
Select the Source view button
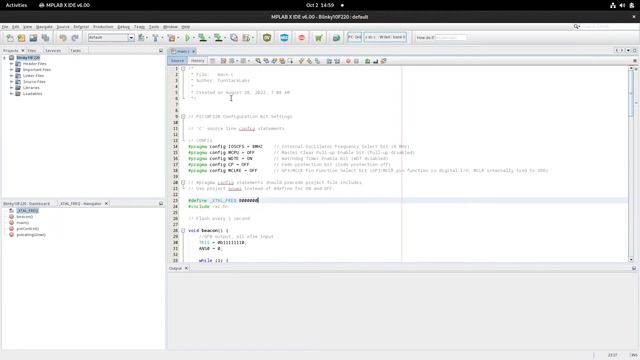click(177, 61)
